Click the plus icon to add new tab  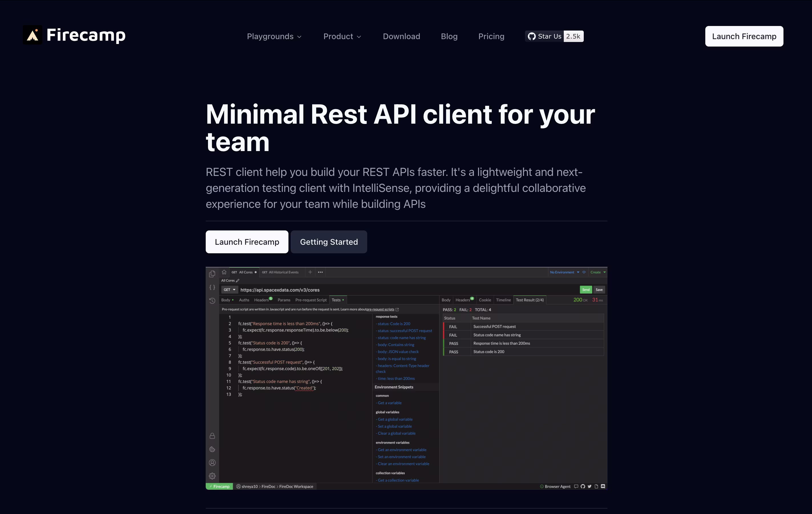click(x=310, y=272)
